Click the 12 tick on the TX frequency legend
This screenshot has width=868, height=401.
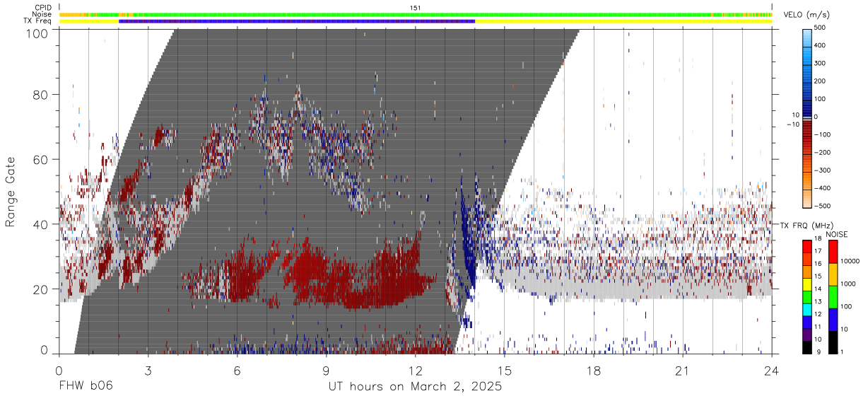[816, 314]
